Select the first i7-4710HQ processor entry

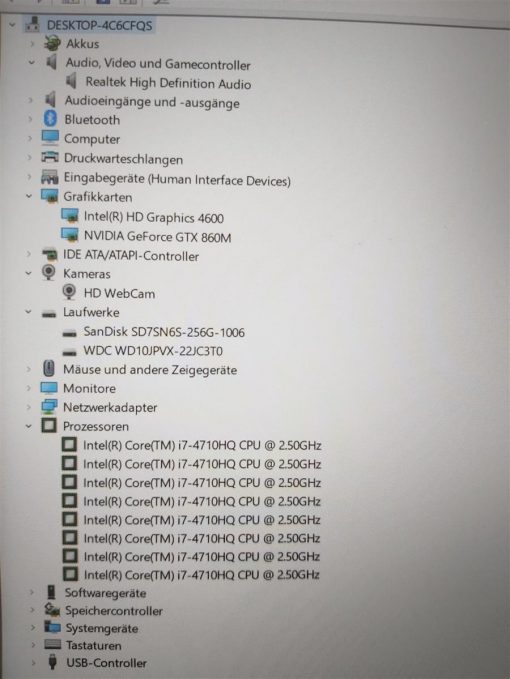[x=202, y=445]
